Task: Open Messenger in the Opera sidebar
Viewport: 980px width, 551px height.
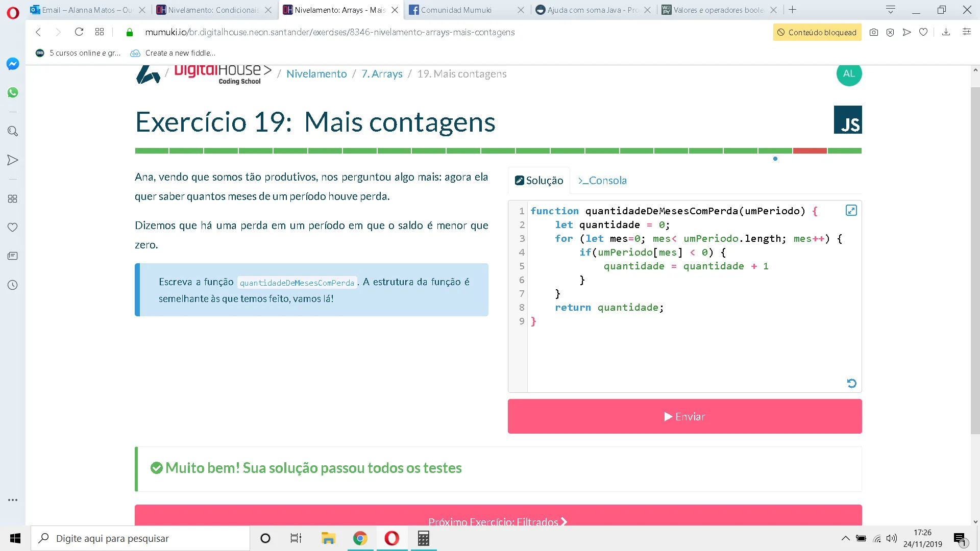Action: point(13,64)
